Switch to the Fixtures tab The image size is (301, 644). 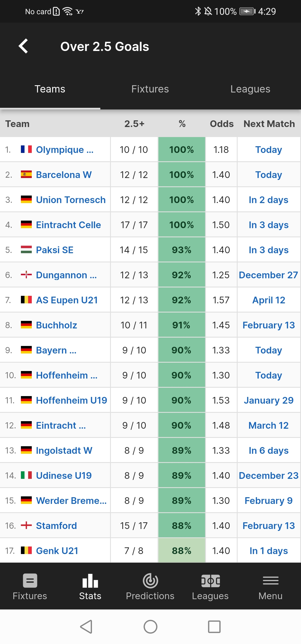[150, 89]
